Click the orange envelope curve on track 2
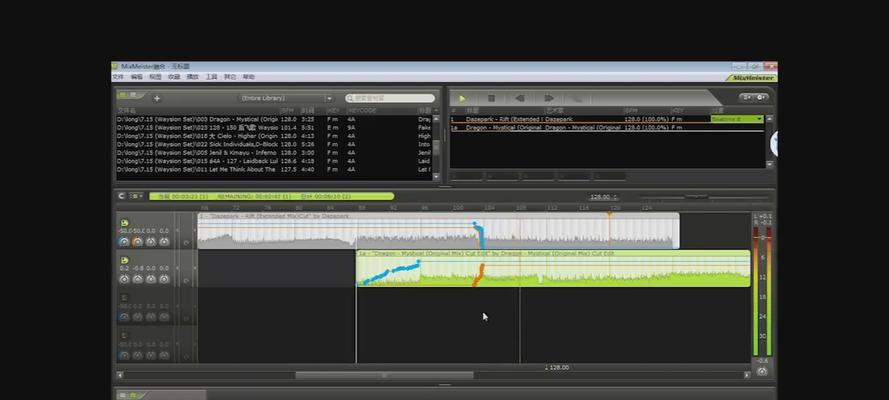The width and height of the screenshot is (889, 400). (x=479, y=275)
